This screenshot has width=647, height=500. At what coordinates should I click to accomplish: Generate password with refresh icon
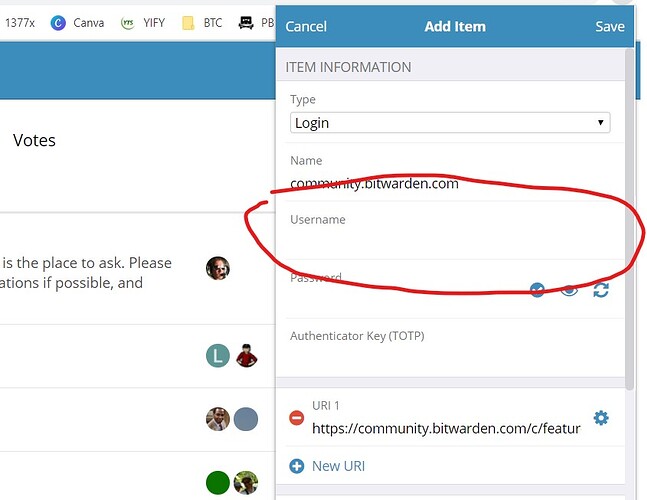click(601, 290)
